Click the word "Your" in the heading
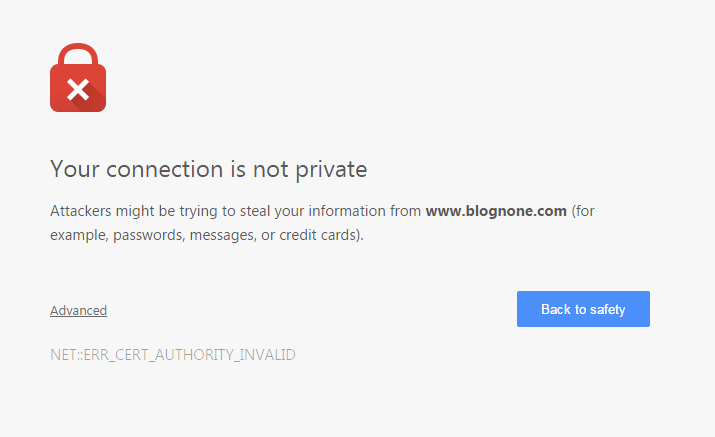The height and width of the screenshot is (437, 715). click(73, 169)
